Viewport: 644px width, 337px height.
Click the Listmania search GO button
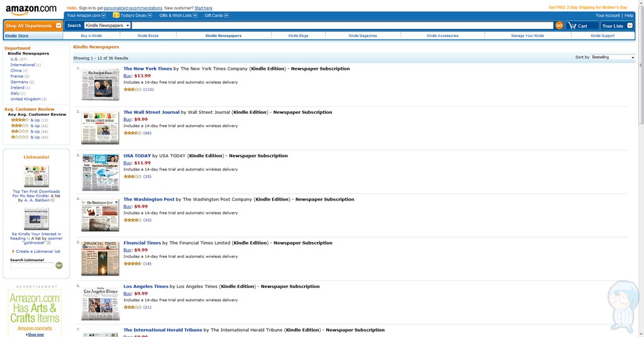58,265
